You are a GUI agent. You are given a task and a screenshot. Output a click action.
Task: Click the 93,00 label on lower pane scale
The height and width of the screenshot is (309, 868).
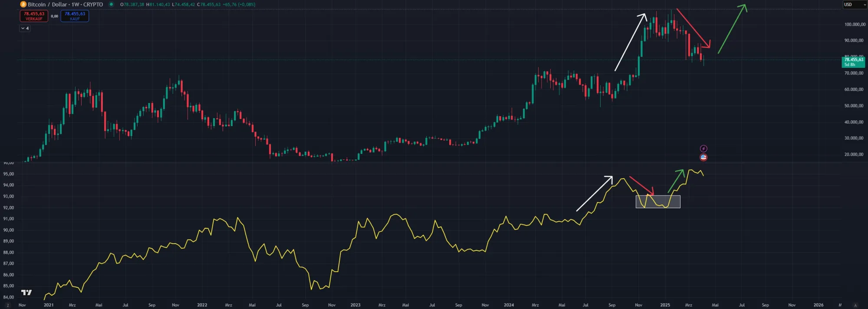coord(8,196)
